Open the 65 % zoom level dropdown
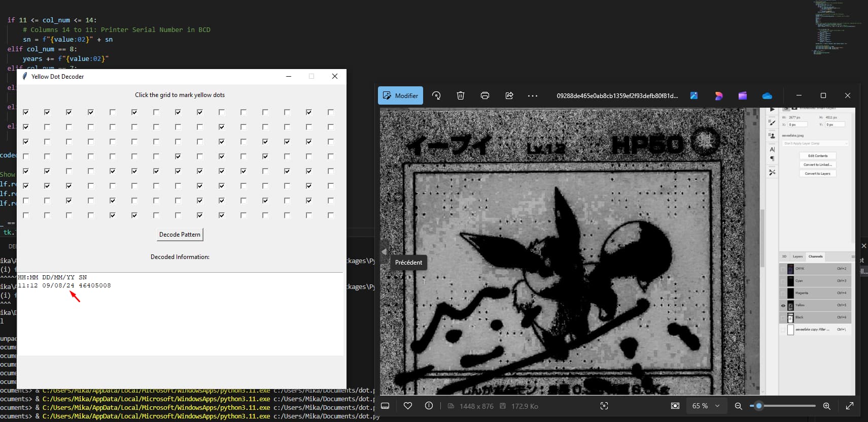The image size is (868, 422). coord(706,406)
